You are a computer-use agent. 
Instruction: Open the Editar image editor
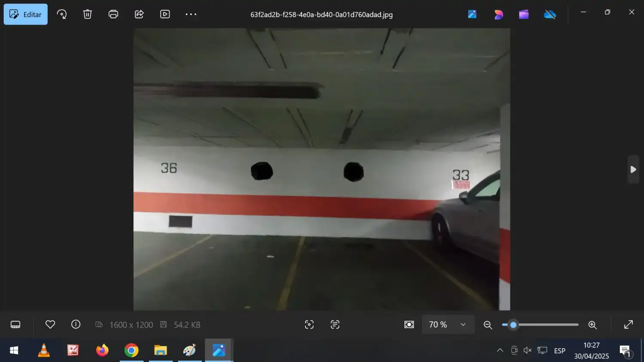[x=26, y=14]
